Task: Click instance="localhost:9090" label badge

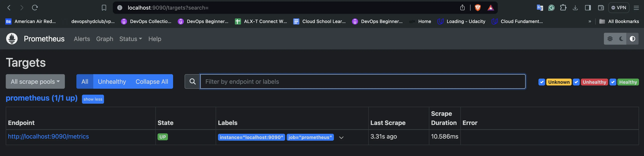Action: [251, 137]
